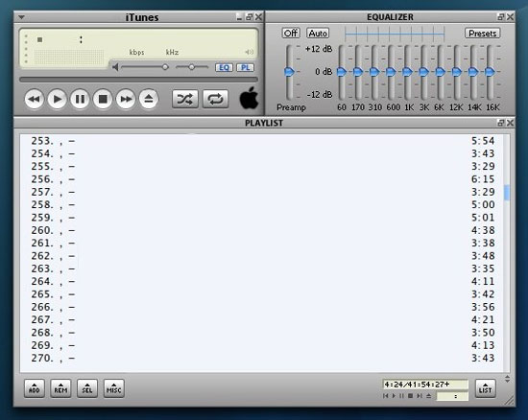
Task: Click the playlist window resize grip
Action: (510, 400)
